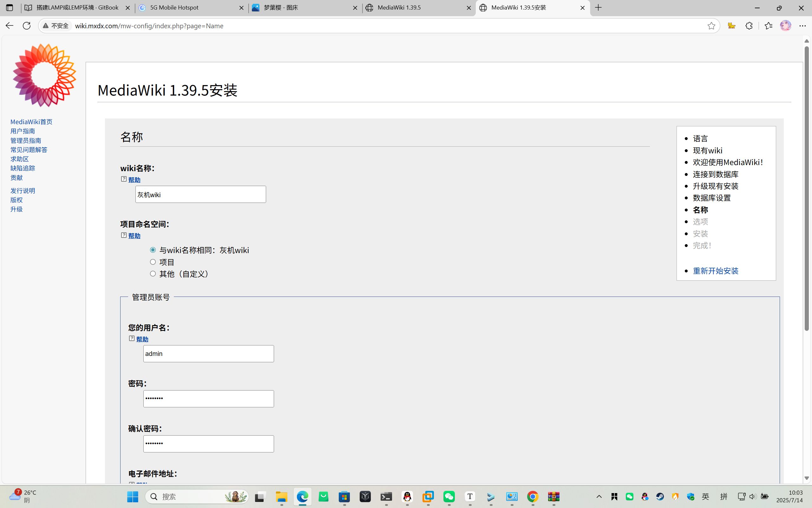Image resolution: width=812 pixels, height=508 pixels.
Task: Select the 项目 namespace radio option
Action: (153, 262)
